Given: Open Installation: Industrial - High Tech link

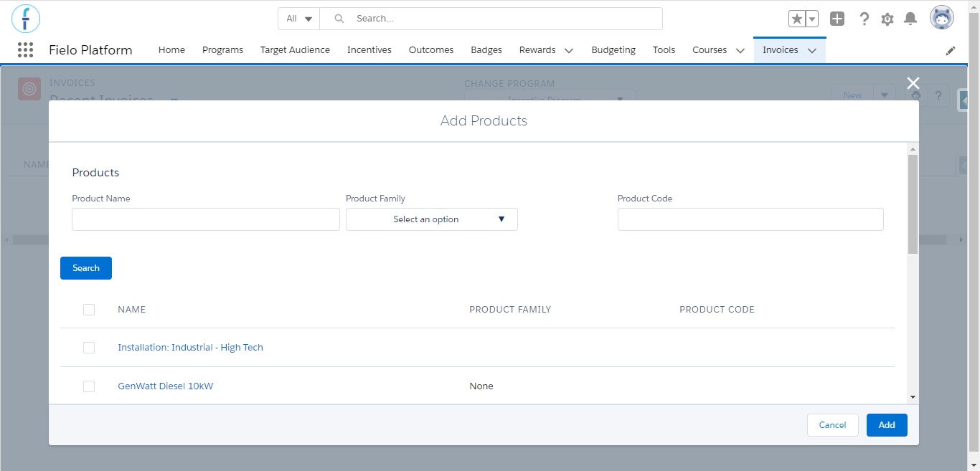Looking at the screenshot, I should click(x=190, y=348).
